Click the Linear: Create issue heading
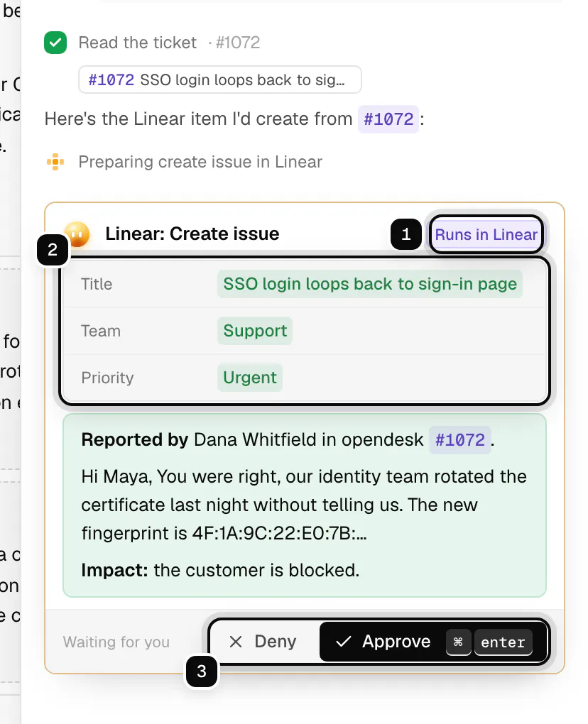Screen dimensions: 588x724 coord(192,234)
